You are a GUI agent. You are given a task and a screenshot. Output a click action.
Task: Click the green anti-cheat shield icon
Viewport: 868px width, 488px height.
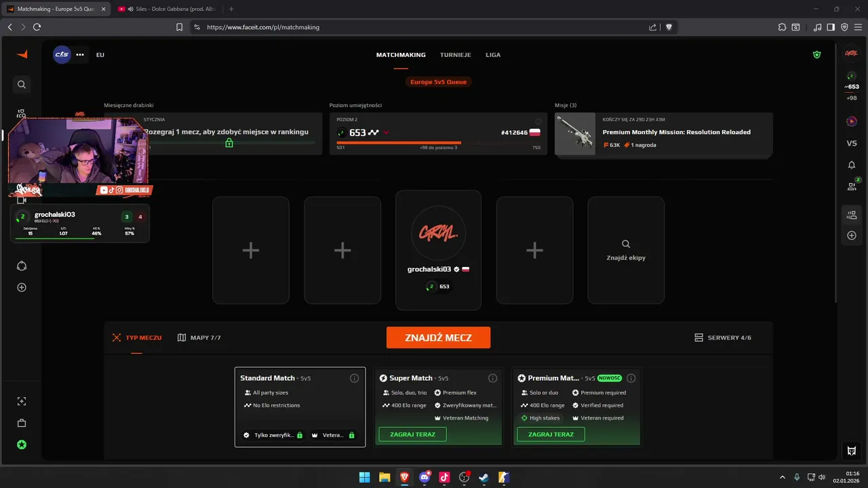817,54
